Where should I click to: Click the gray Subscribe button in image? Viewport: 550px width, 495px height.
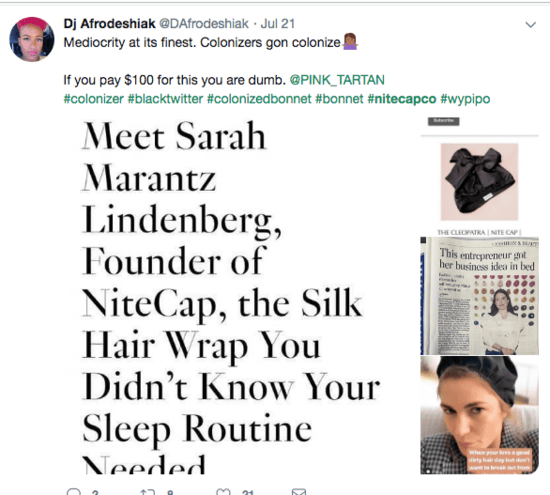(443, 121)
